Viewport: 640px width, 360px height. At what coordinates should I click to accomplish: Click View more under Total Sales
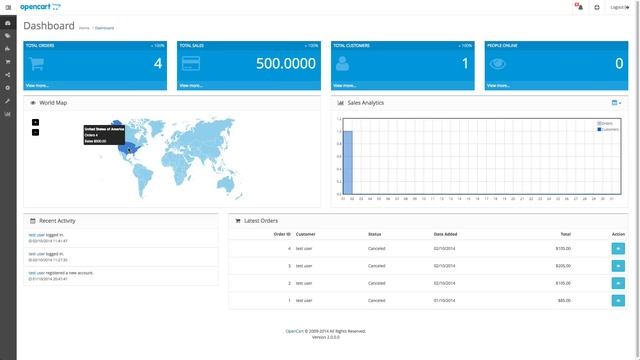[x=191, y=86]
